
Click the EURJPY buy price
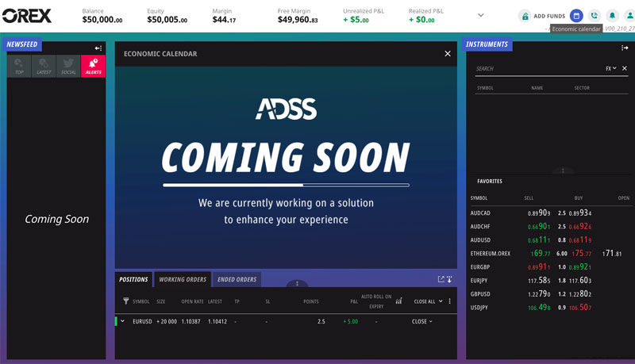580,280
